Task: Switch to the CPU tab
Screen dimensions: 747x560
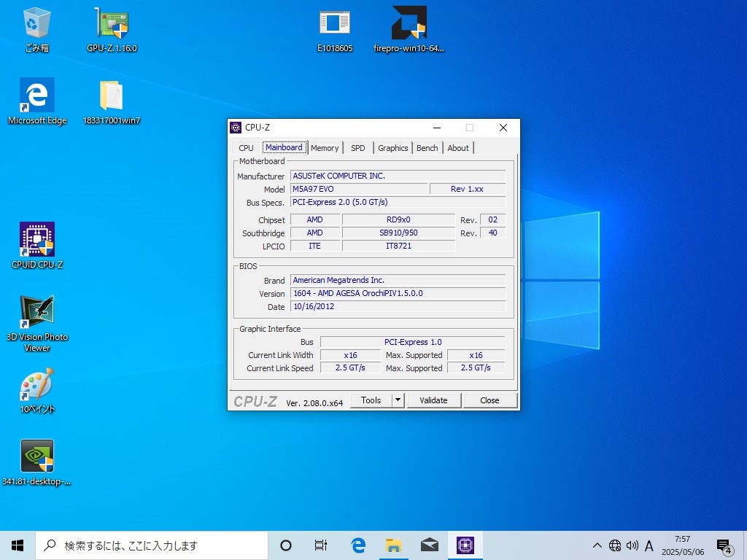Action: [x=246, y=148]
